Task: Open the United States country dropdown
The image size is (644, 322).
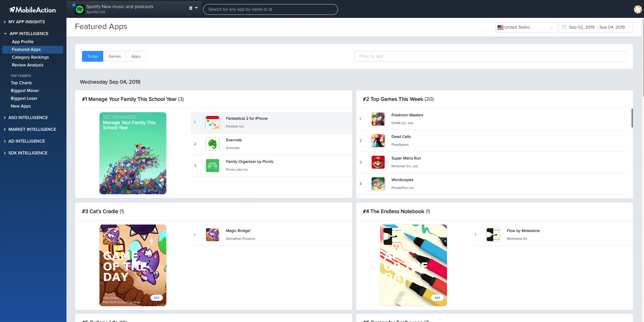Action: [x=526, y=27]
